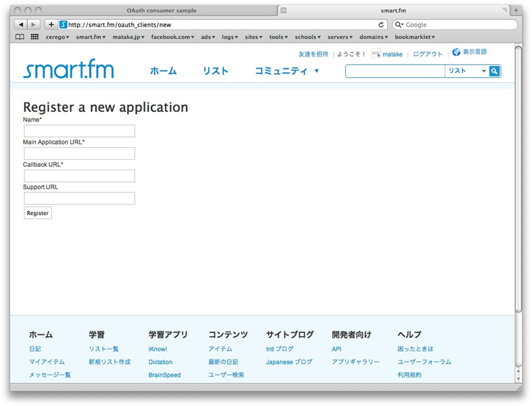
Task: Click the site search text box
Action: coord(395,71)
